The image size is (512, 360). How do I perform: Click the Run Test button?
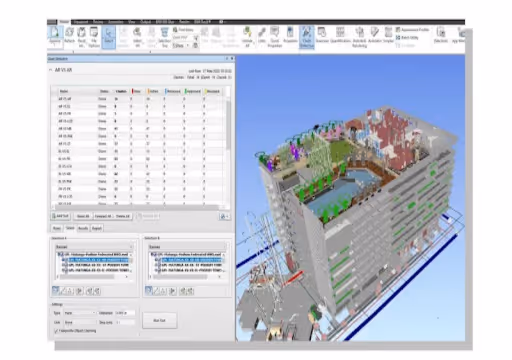point(159,320)
